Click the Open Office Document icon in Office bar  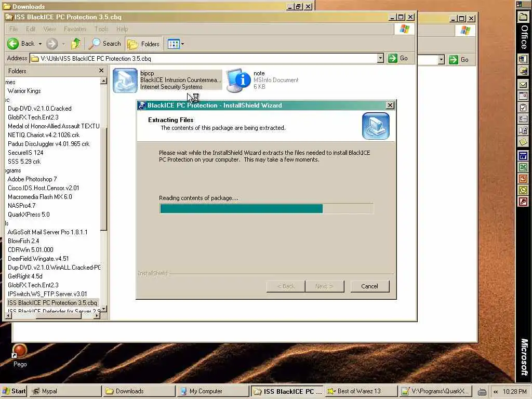coord(523,71)
